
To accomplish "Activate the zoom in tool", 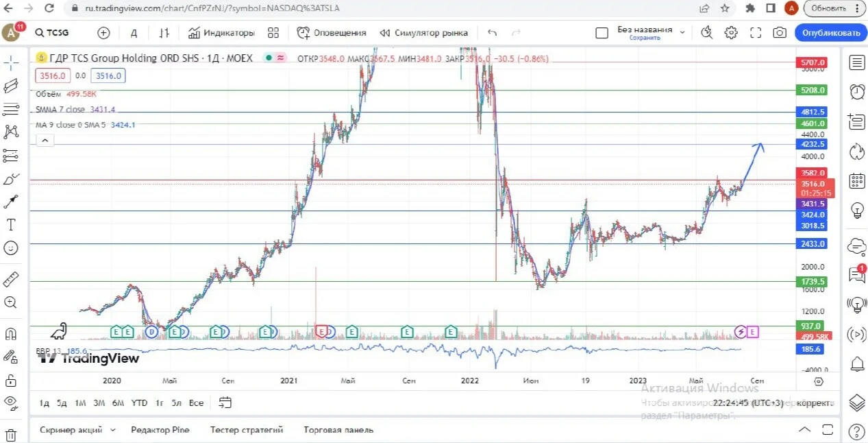I will click(x=11, y=302).
